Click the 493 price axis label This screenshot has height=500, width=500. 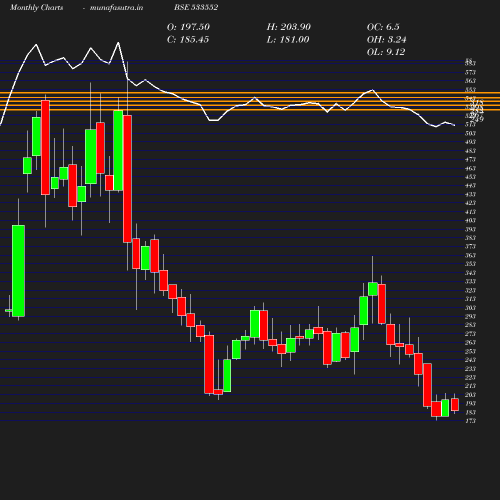point(470,142)
